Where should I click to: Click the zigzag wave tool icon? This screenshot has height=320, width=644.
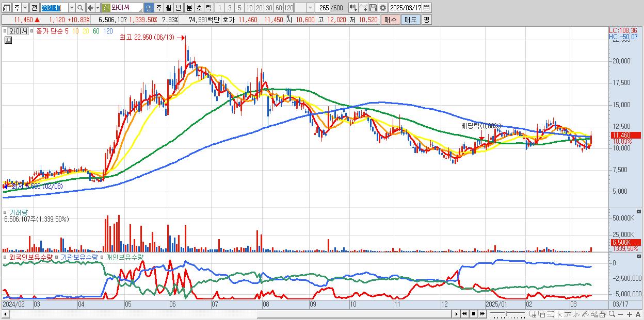click(577, 314)
